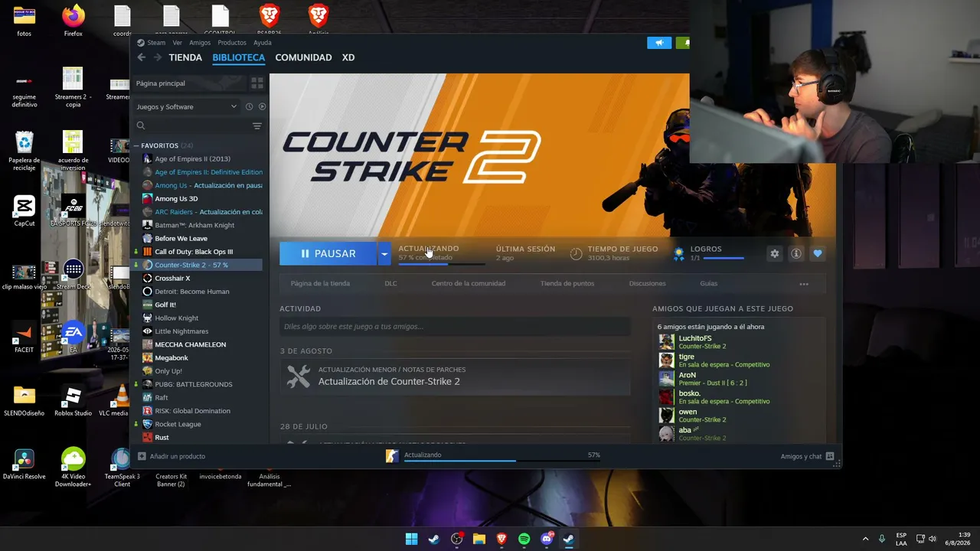
Task: Switch the library to grid view icon
Action: (x=257, y=83)
